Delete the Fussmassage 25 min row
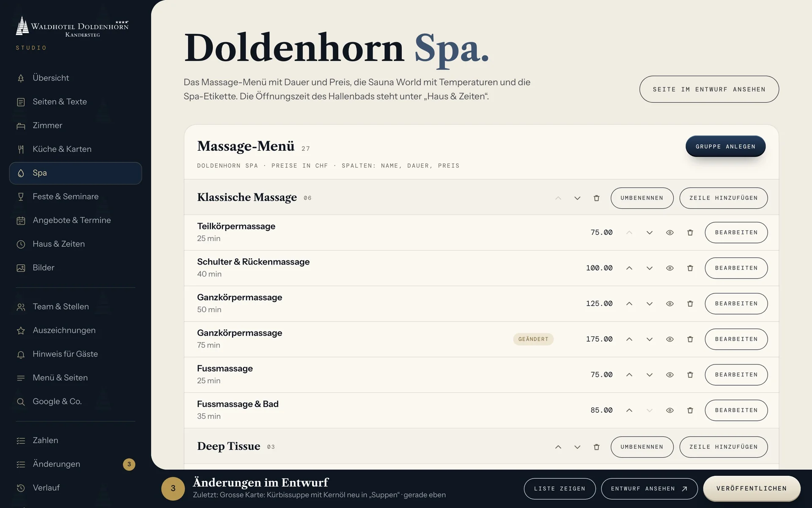 (690, 375)
